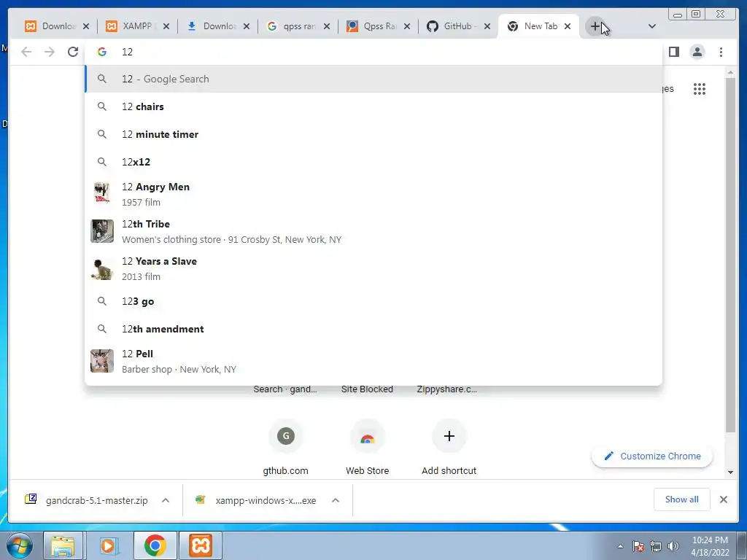Click the 12 Pell barber shop thumbnail
This screenshot has height=560, width=747.
tap(102, 361)
